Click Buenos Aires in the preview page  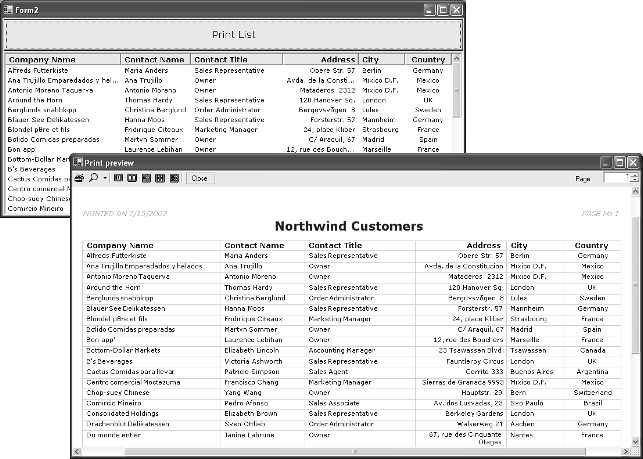tap(532, 372)
